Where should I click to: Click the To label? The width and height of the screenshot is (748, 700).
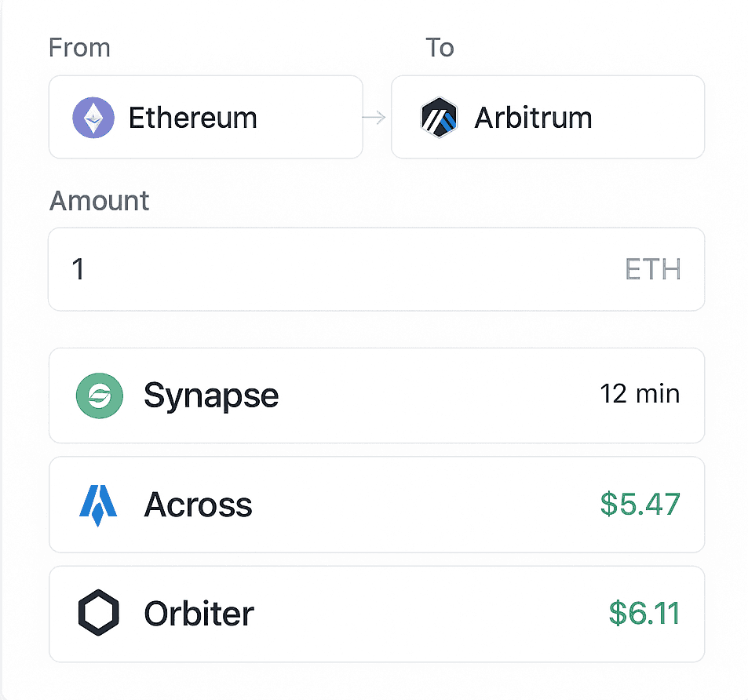pos(440,48)
